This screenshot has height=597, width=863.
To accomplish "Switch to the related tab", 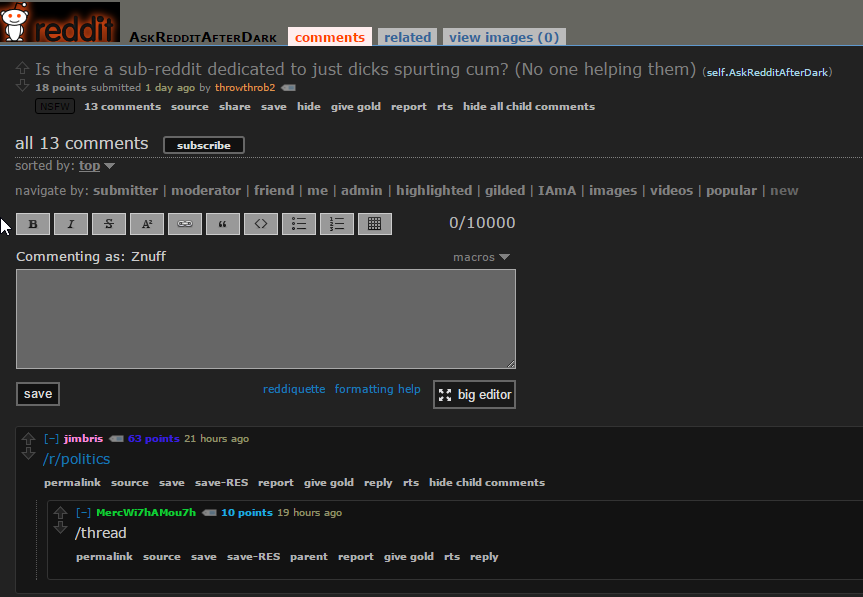I will click(407, 37).
